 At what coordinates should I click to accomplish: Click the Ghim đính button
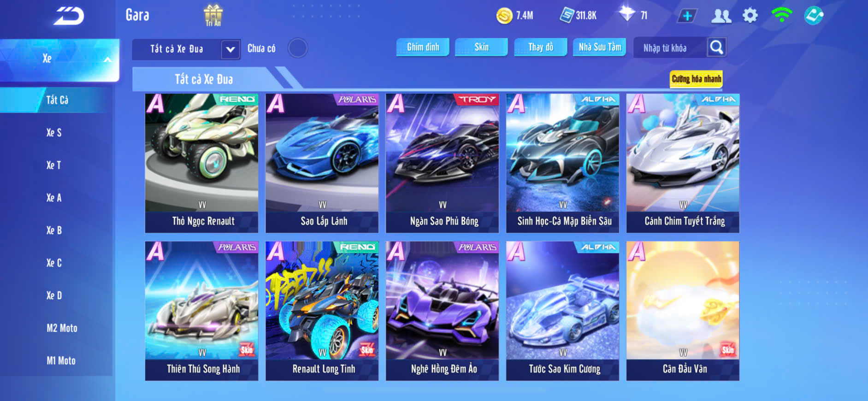[423, 47]
